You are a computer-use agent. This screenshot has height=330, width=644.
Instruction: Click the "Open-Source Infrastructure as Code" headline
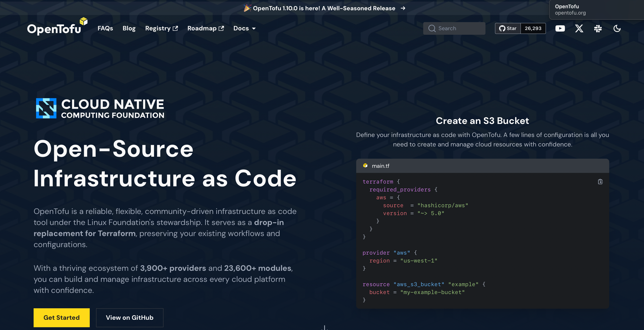165,163
